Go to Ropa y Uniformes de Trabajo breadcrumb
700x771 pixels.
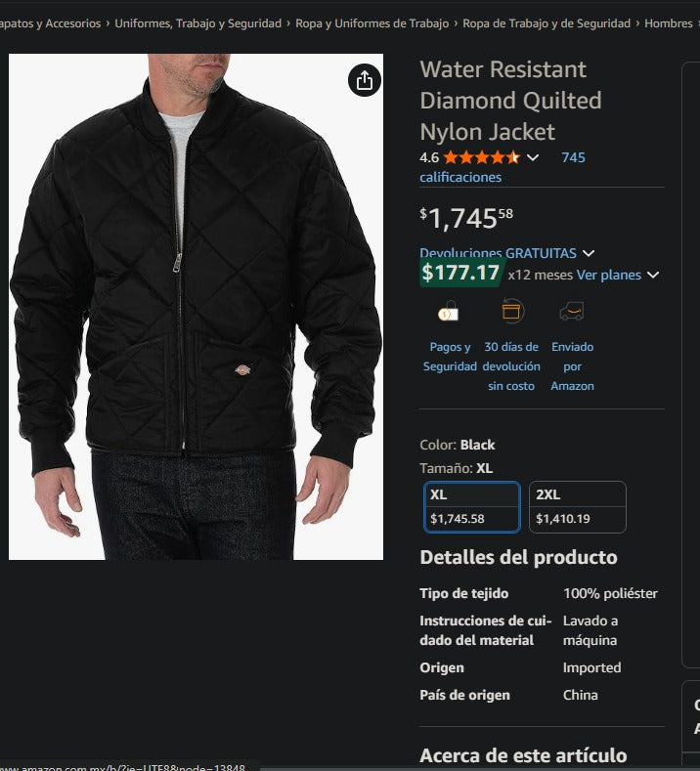click(372, 23)
